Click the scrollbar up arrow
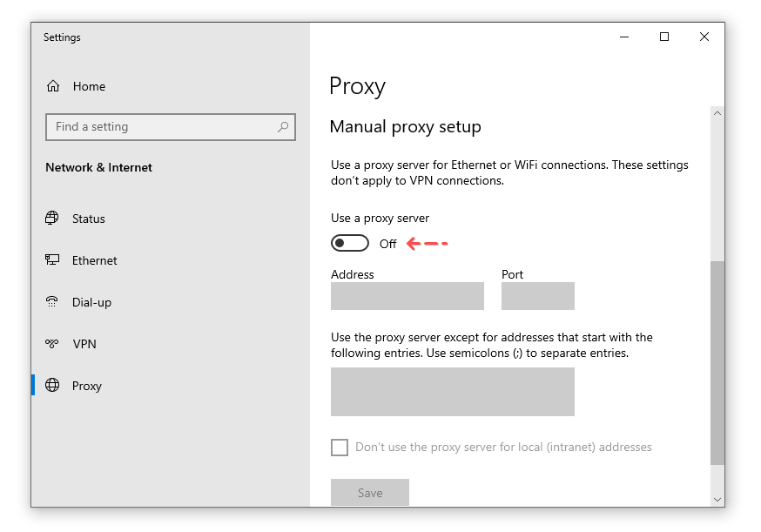Screen dimensions: 761x532 pos(717,113)
